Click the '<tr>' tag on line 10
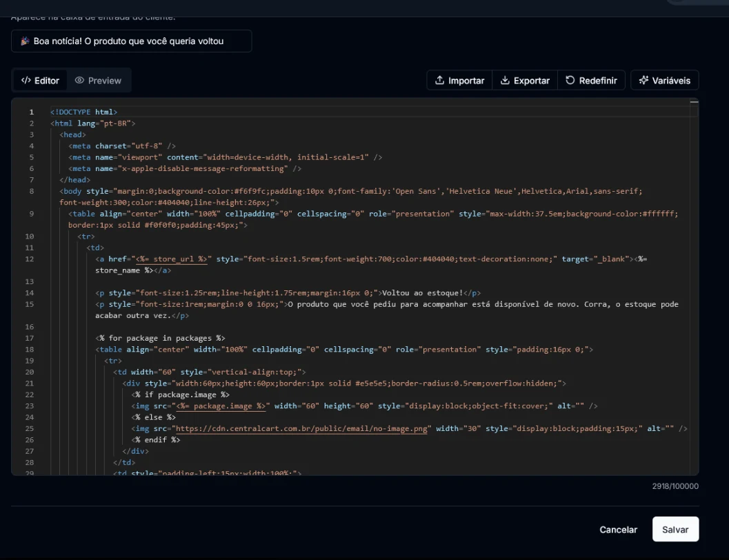The width and height of the screenshot is (729, 560). [x=86, y=236]
